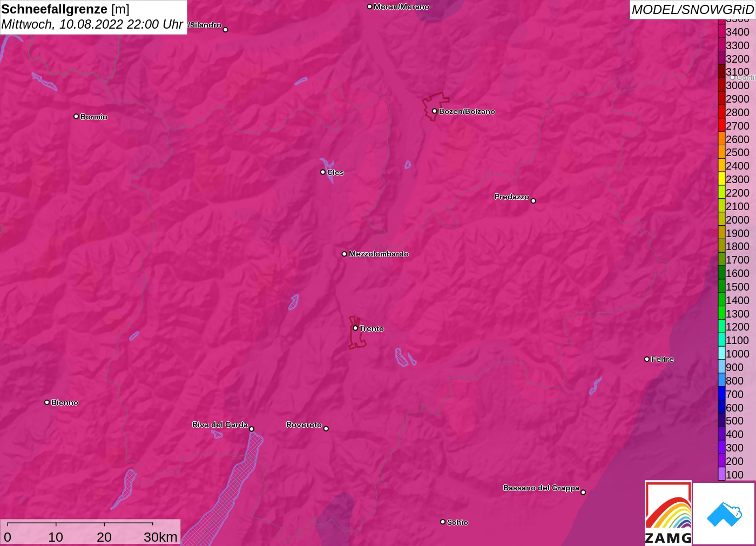Click the Bassano del Grappa marker dot
756x546 pixels.
[583, 492]
